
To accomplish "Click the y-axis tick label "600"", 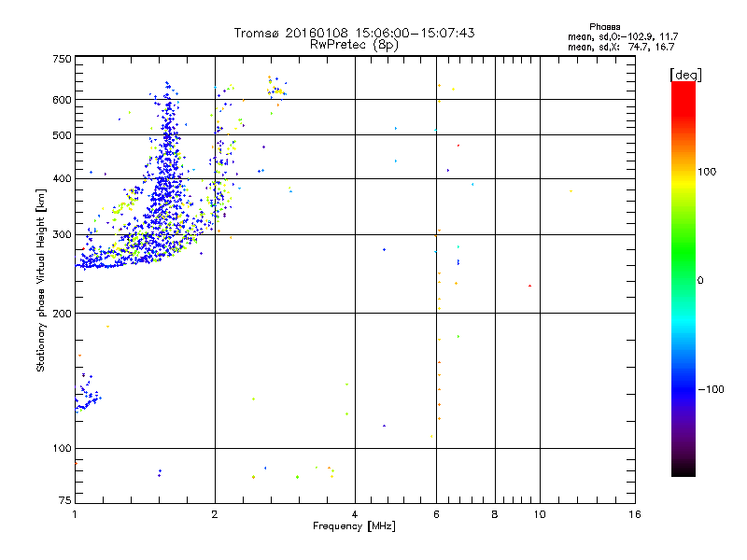I will click(x=63, y=100).
